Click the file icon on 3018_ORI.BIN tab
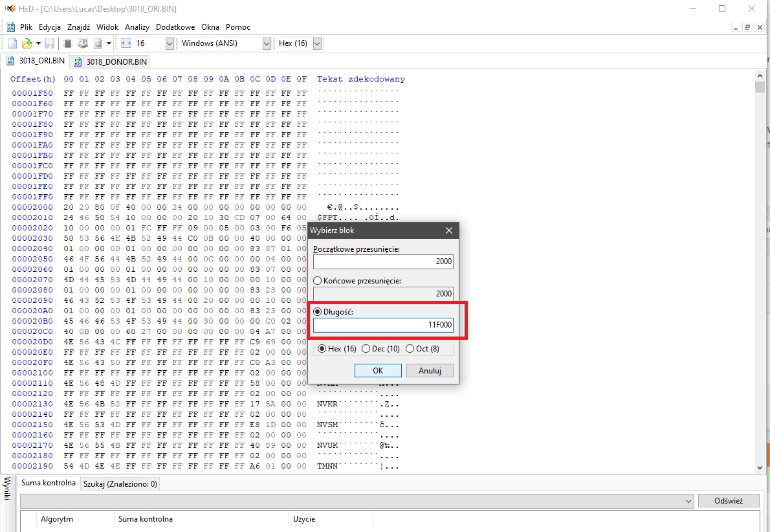This screenshot has width=770, height=532. pyautogui.click(x=10, y=61)
